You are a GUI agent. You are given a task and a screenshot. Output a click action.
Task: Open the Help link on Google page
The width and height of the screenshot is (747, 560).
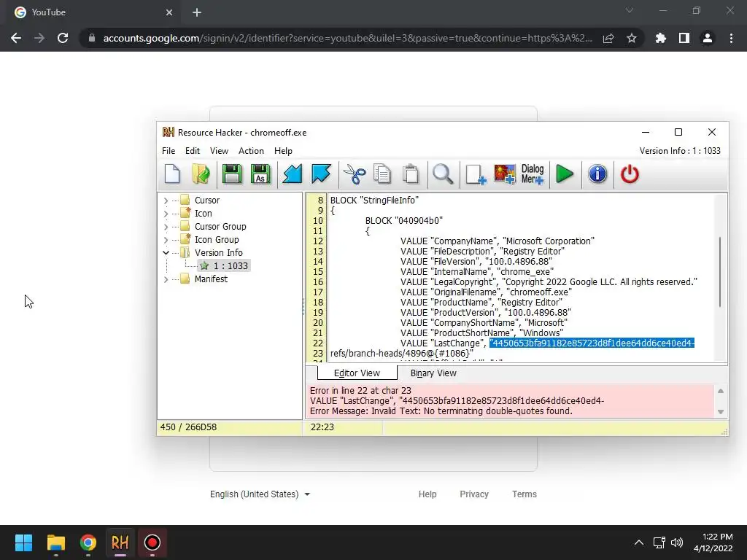tap(427, 494)
